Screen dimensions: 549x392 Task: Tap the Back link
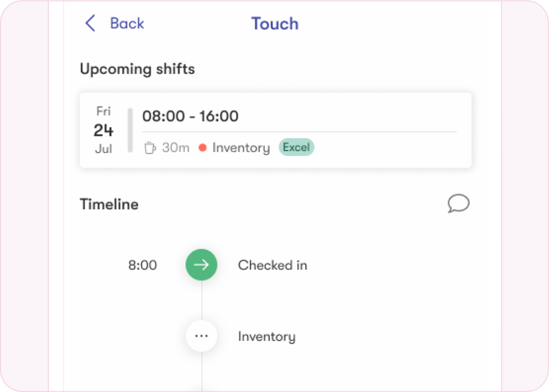click(126, 23)
